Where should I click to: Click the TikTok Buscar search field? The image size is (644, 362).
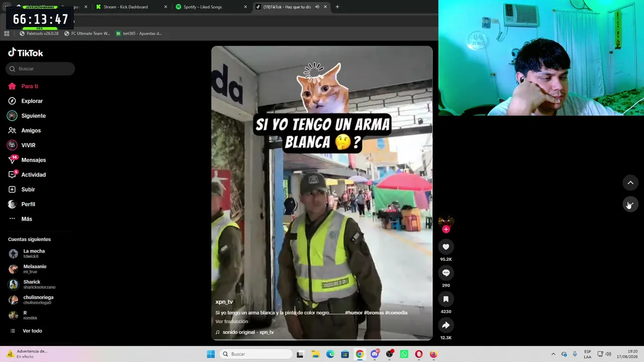[40, 69]
